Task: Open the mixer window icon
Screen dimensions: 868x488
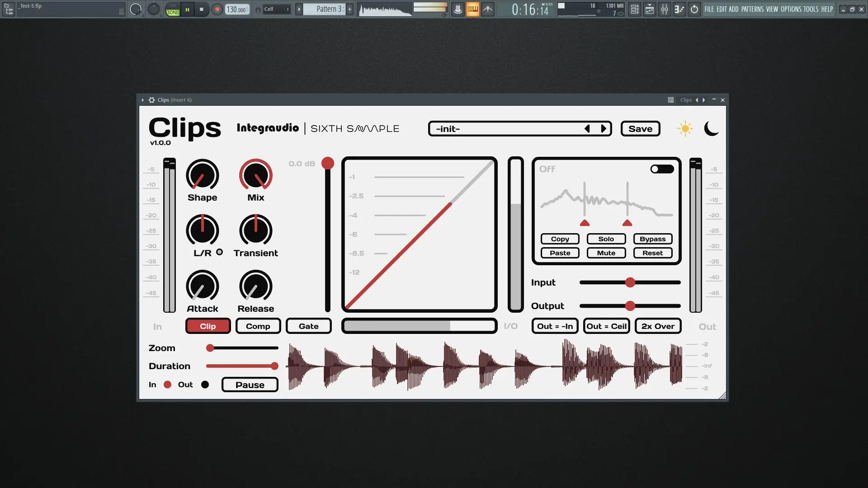Action: click(664, 9)
